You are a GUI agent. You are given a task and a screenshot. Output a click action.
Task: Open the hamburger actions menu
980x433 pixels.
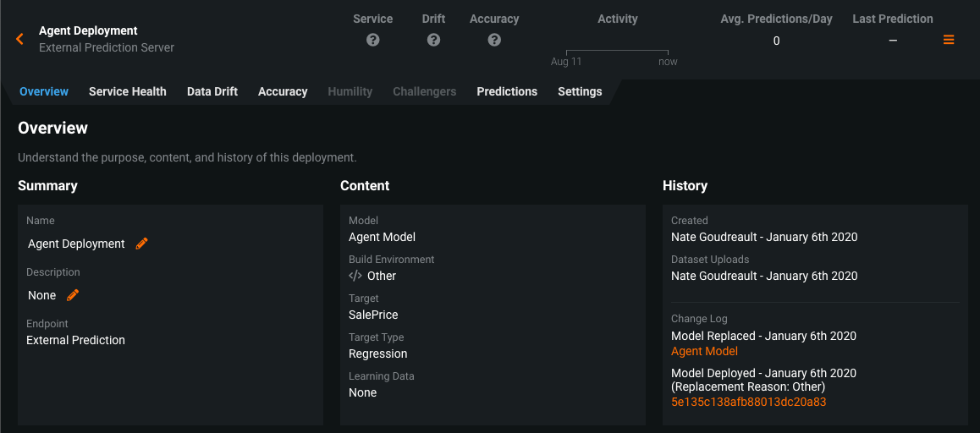click(x=949, y=40)
